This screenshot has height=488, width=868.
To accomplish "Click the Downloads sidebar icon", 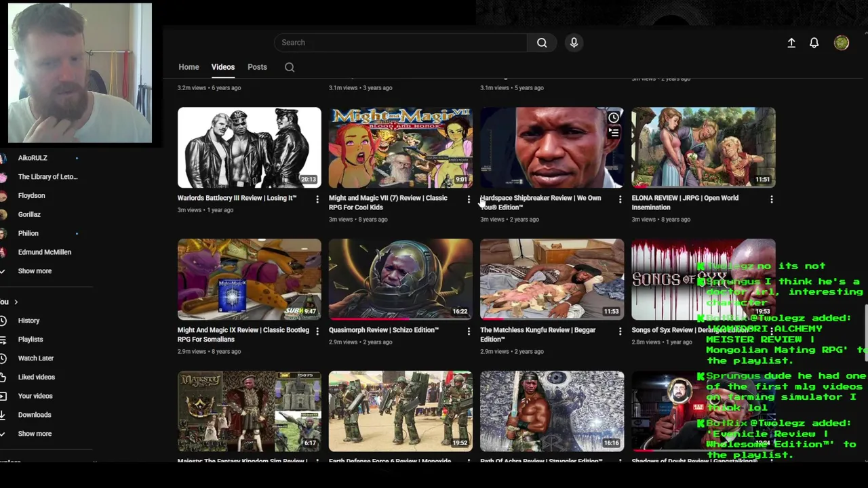I will [3, 415].
